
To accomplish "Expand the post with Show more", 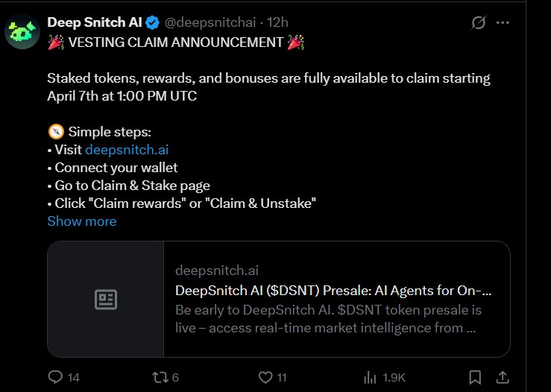I will (82, 221).
